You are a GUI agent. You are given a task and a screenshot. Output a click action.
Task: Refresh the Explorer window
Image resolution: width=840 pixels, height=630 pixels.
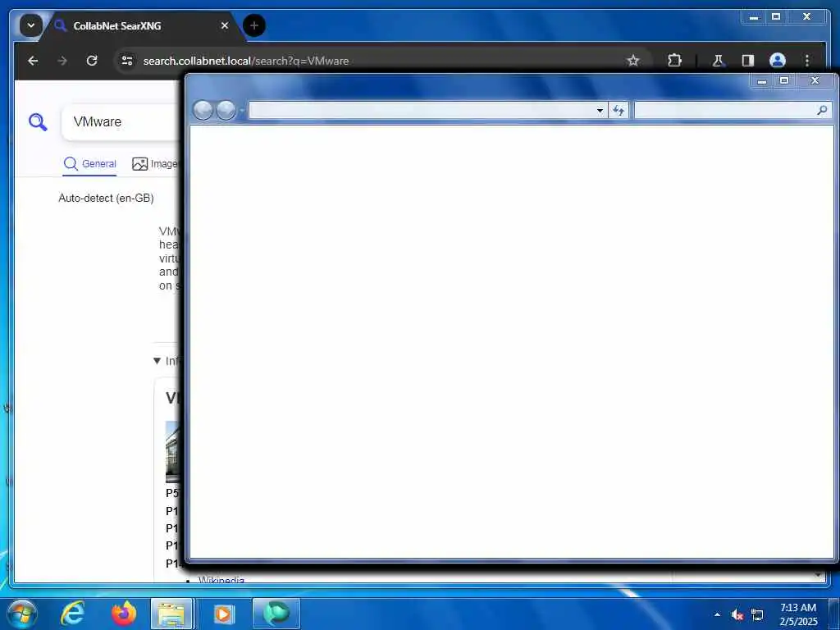click(619, 111)
